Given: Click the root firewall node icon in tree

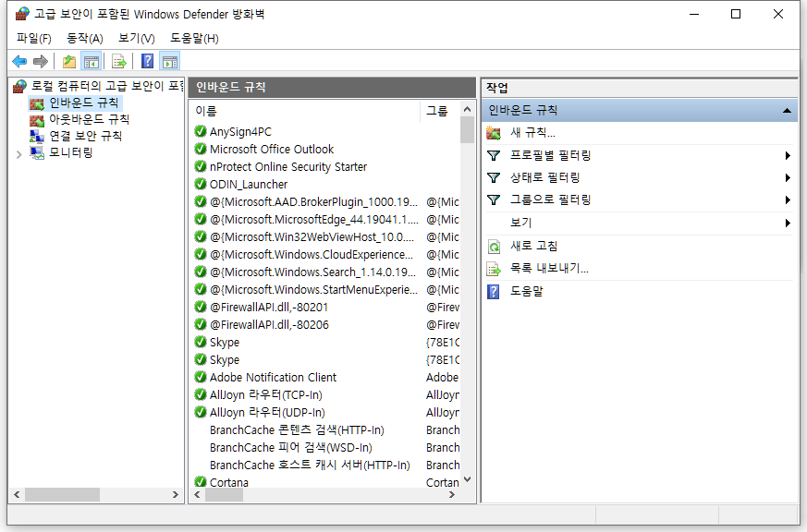Looking at the screenshot, I should tap(20, 86).
